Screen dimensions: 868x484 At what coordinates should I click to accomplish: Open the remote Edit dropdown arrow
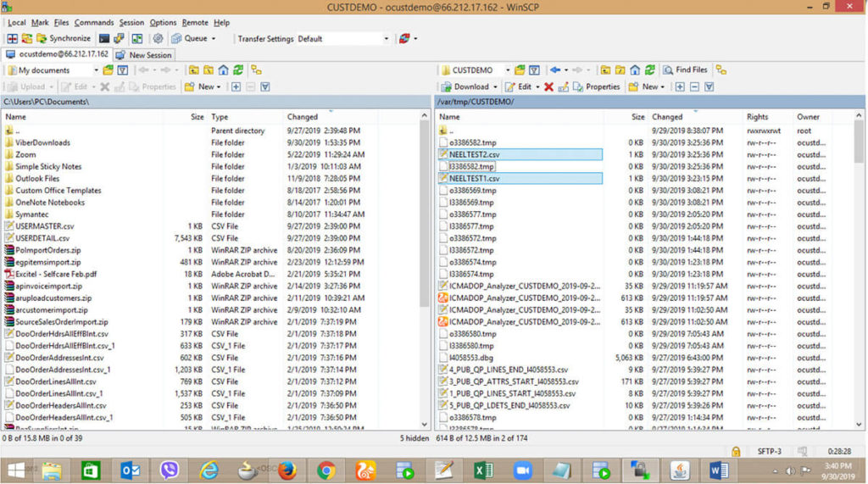tap(537, 87)
